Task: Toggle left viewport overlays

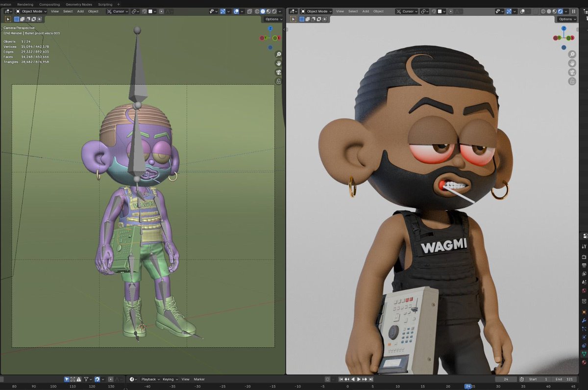Action: (236, 11)
